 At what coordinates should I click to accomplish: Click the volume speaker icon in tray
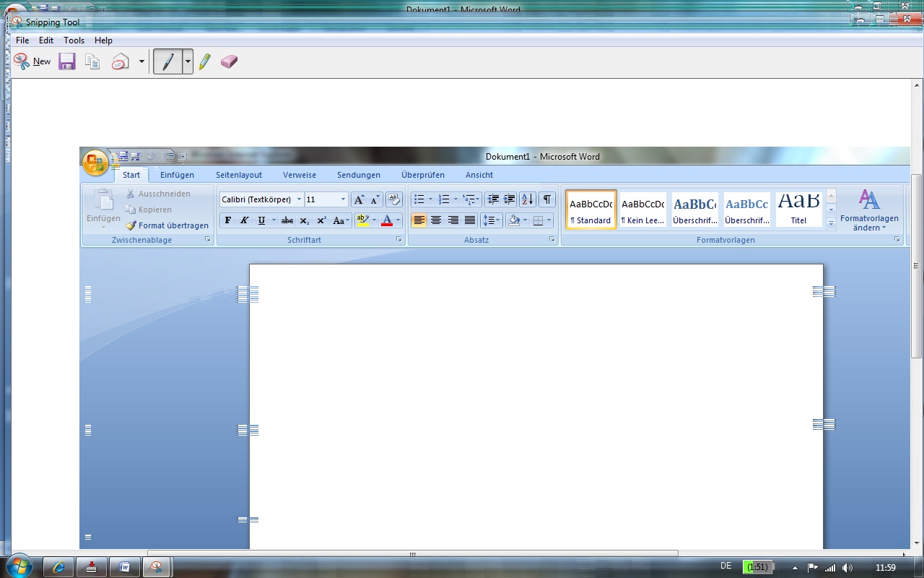[847, 568]
